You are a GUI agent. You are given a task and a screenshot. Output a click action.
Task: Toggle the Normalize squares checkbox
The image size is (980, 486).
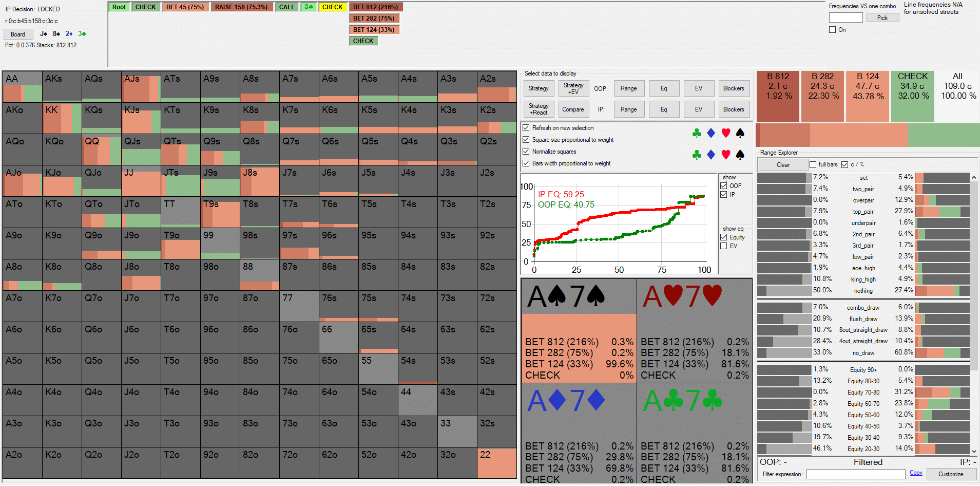pyautogui.click(x=526, y=152)
